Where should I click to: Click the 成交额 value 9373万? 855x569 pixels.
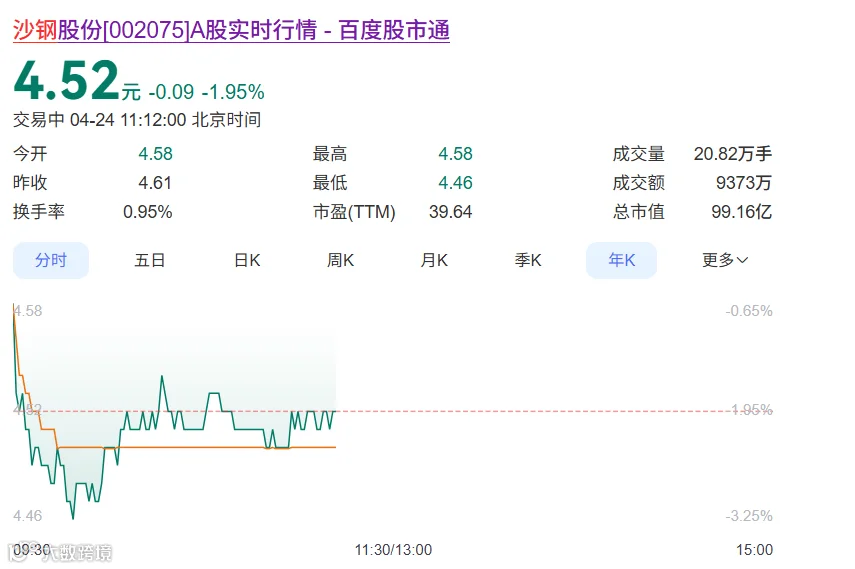[744, 183]
